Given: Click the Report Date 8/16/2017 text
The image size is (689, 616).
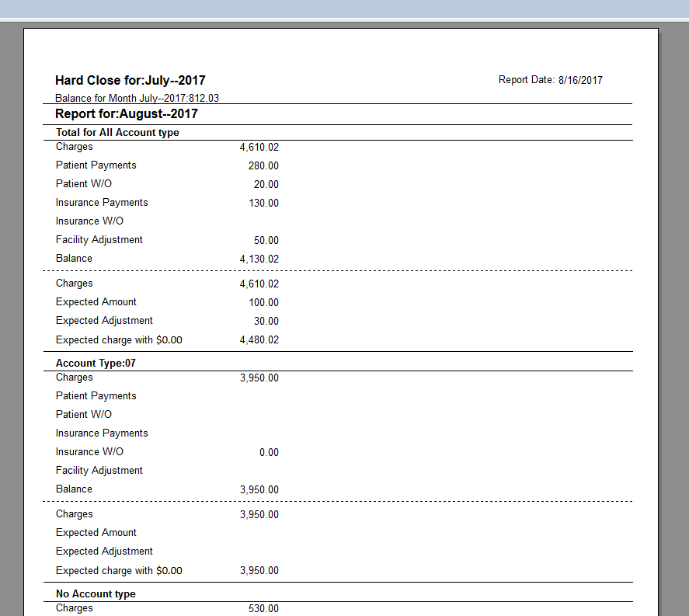Looking at the screenshot, I should point(550,80).
